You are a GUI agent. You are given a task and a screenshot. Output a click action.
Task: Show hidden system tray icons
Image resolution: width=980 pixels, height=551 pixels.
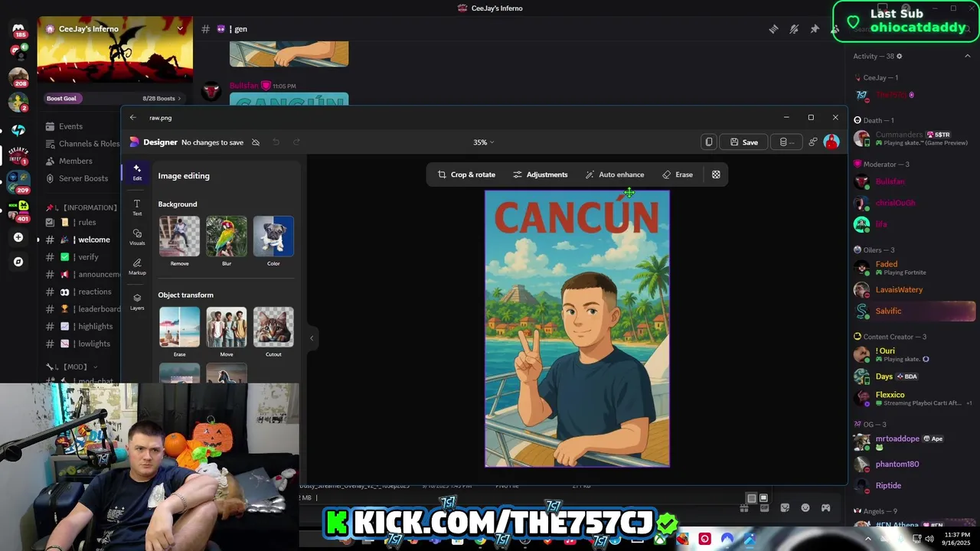point(867,539)
